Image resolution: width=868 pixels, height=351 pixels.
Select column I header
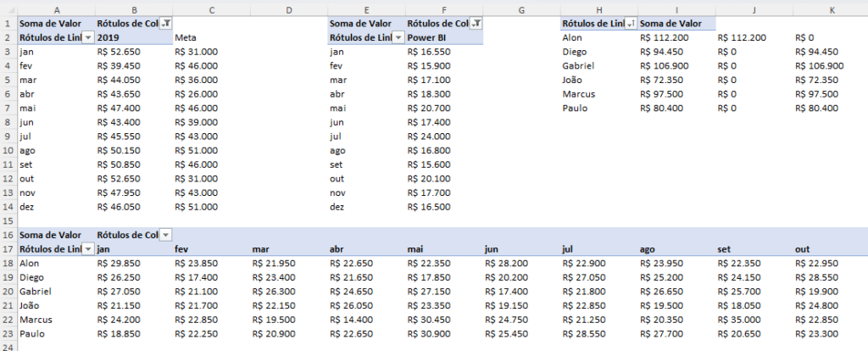tap(676, 10)
